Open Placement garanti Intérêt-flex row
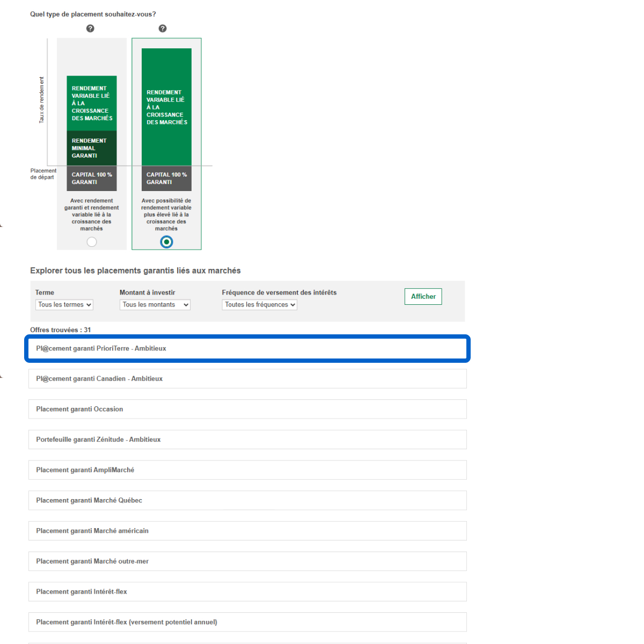The image size is (644, 644). tap(247, 592)
